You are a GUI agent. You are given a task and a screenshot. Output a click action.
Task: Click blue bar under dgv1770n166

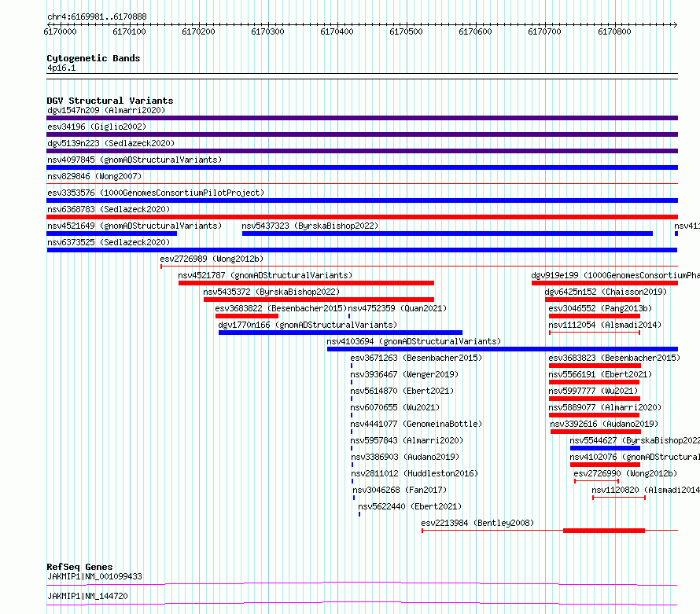341,333
